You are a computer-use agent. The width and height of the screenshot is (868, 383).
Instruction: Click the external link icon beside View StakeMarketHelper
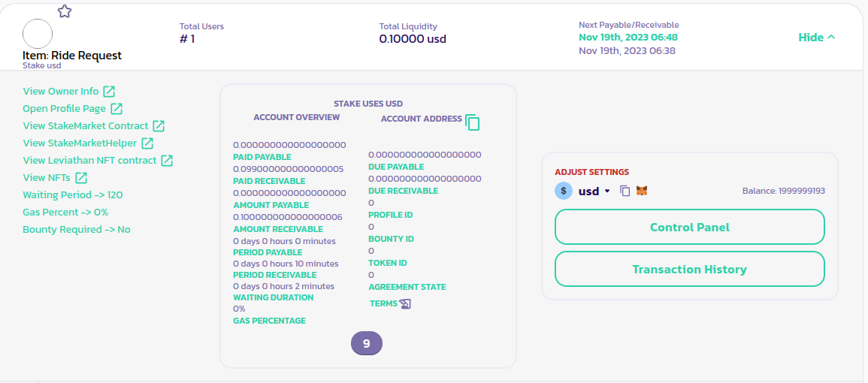(147, 143)
